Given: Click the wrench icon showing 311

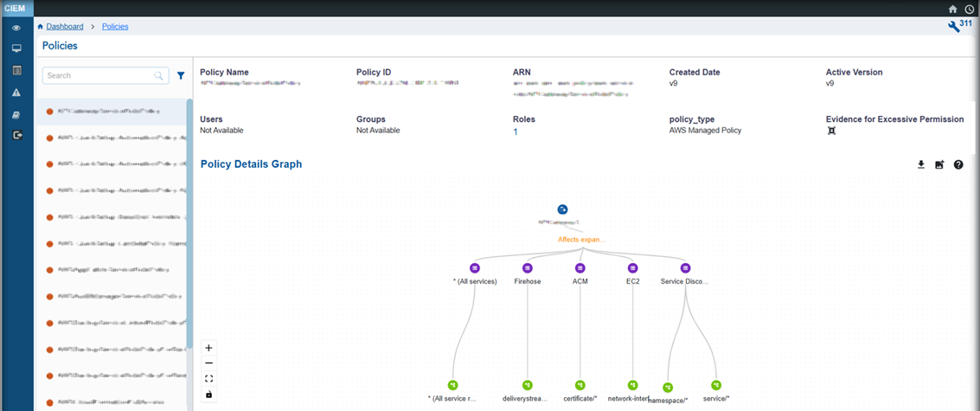Looking at the screenshot, I should coord(953,28).
